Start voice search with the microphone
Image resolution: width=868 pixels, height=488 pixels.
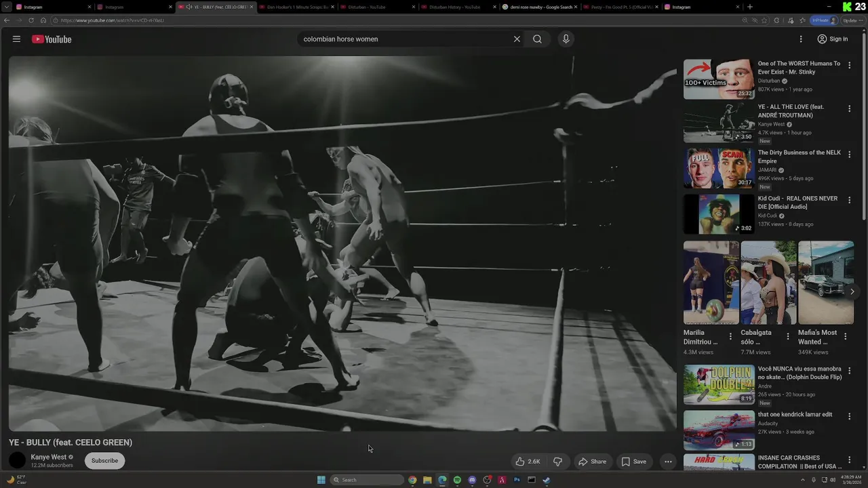(x=566, y=39)
